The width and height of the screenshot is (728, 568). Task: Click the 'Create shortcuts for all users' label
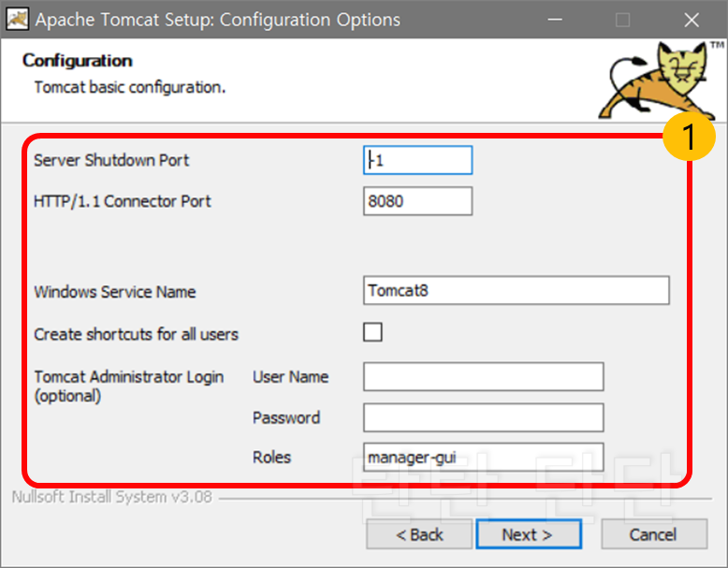[136, 334]
